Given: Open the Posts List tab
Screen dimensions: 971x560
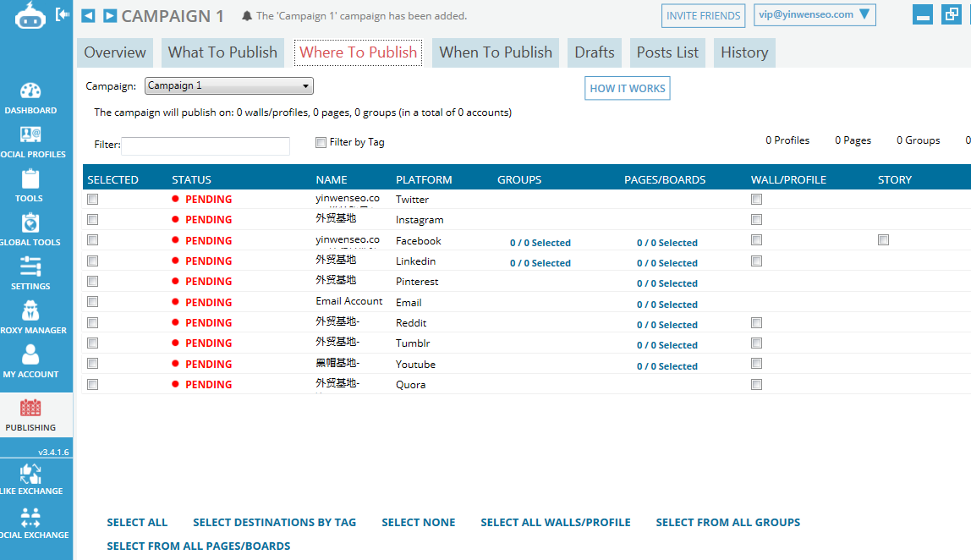Looking at the screenshot, I should click(667, 52).
